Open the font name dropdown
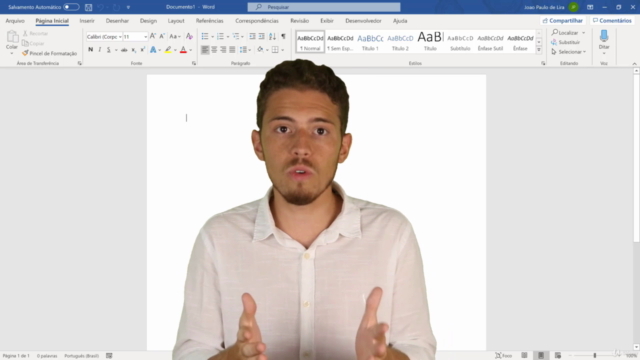The height and width of the screenshot is (360, 640). point(120,37)
